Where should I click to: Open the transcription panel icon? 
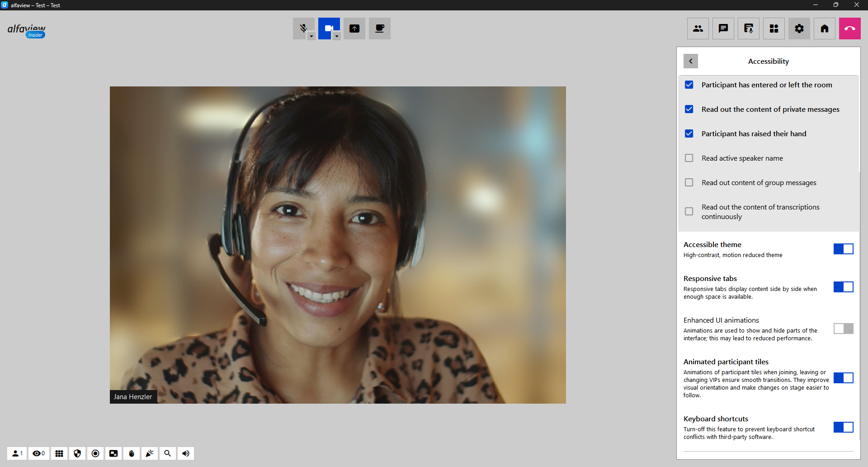click(x=749, y=29)
